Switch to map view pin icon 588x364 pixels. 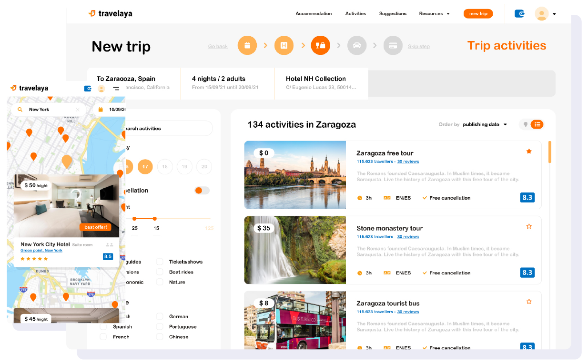(526, 124)
